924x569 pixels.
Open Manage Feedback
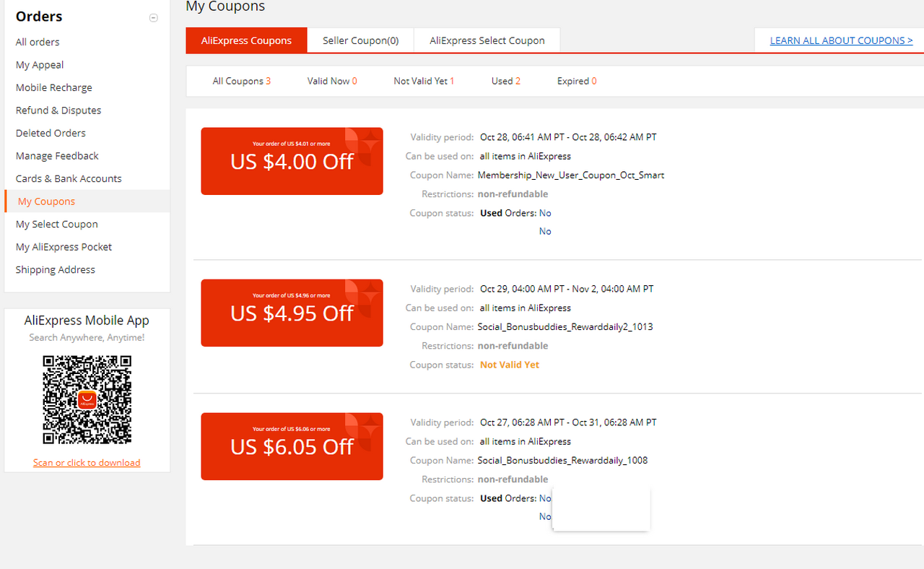[57, 156]
